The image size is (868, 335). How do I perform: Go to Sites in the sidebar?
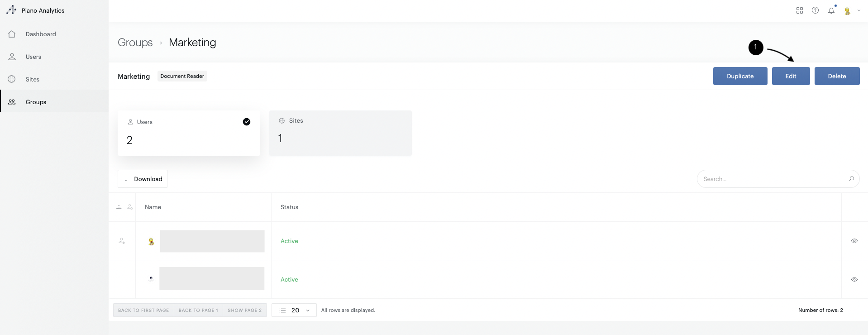[x=32, y=79]
